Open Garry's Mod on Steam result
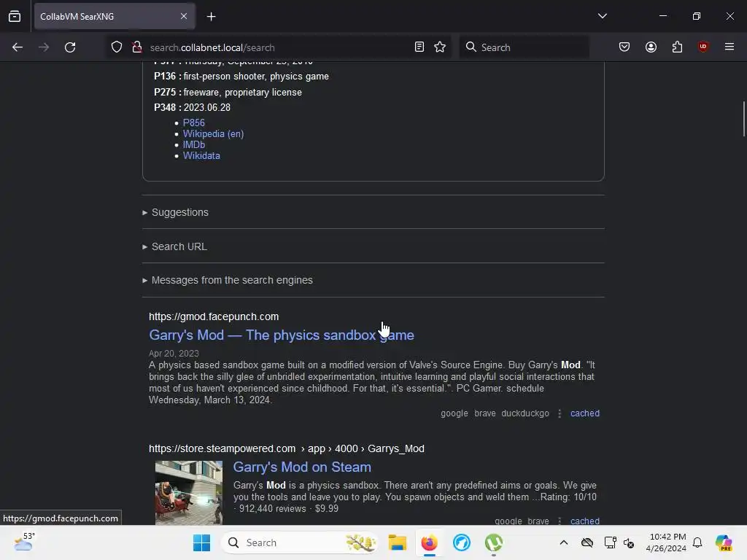This screenshot has height=560, width=747. point(302,467)
